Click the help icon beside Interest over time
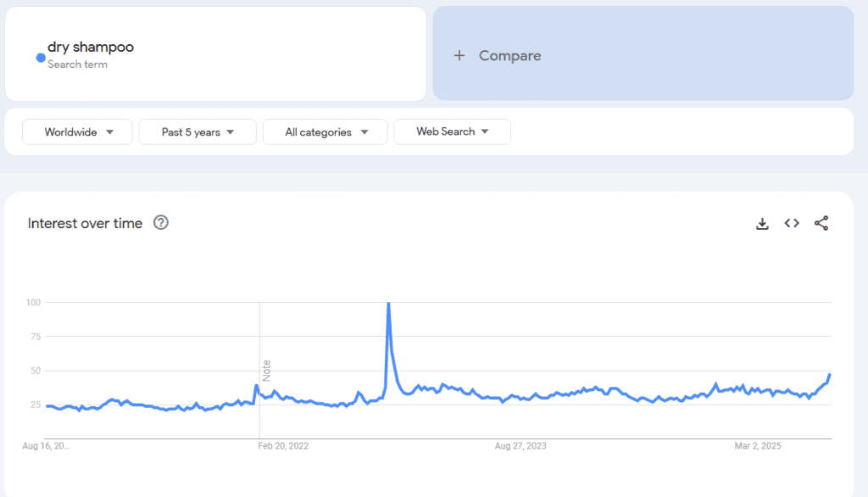 pyautogui.click(x=161, y=223)
